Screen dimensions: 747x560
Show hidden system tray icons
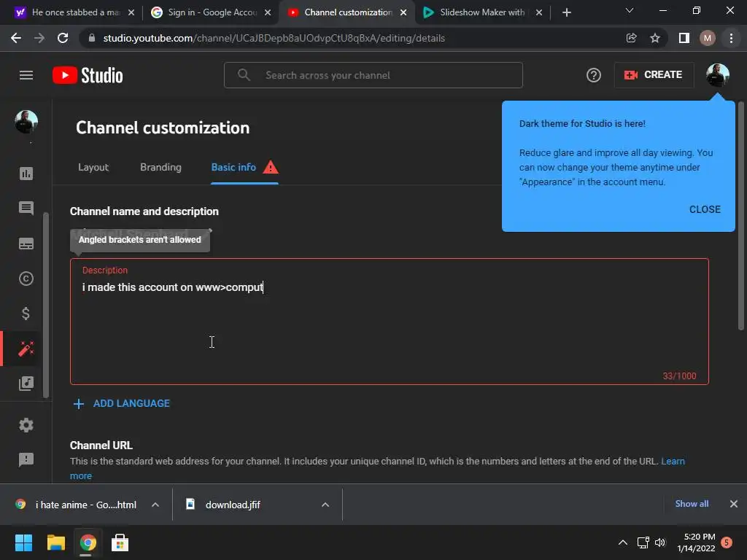click(x=623, y=542)
